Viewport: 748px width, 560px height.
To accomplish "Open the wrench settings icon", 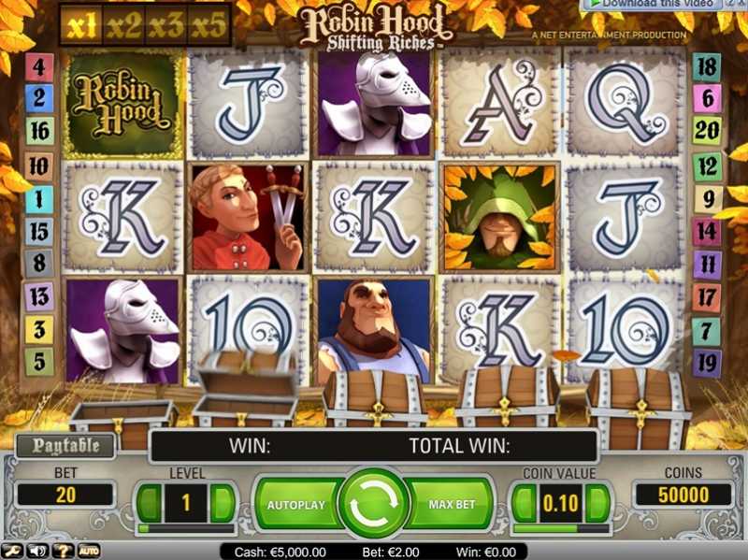I will pos(11,551).
